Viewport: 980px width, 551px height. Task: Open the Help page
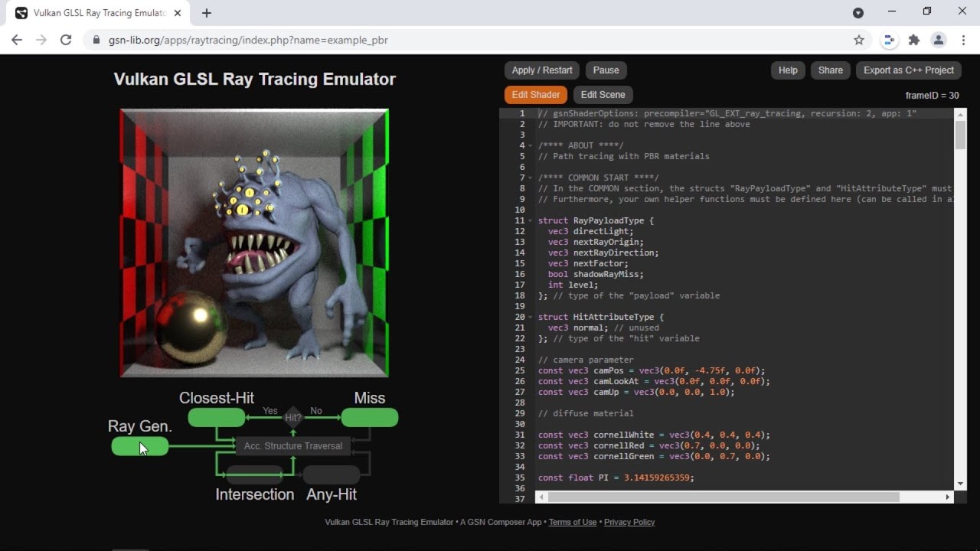coord(788,70)
